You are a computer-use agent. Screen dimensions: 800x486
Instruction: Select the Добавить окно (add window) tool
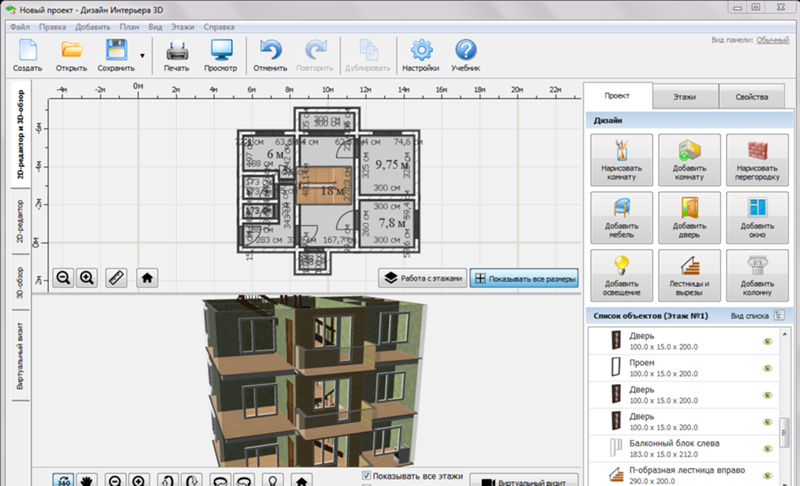(757, 216)
